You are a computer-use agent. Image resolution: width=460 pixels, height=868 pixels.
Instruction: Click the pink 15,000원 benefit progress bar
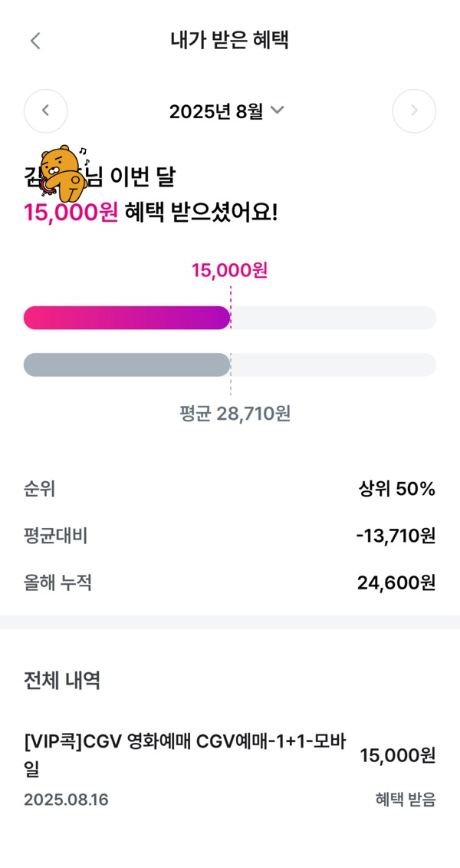click(x=127, y=318)
